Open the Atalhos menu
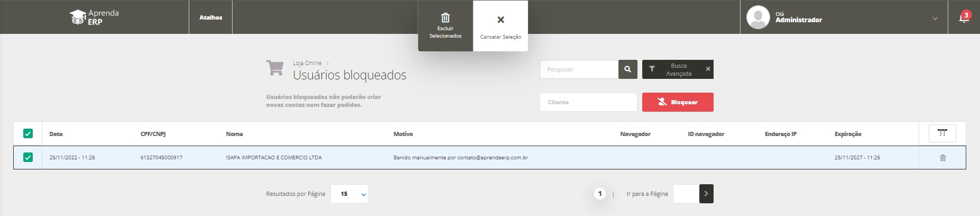 click(210, 17)
